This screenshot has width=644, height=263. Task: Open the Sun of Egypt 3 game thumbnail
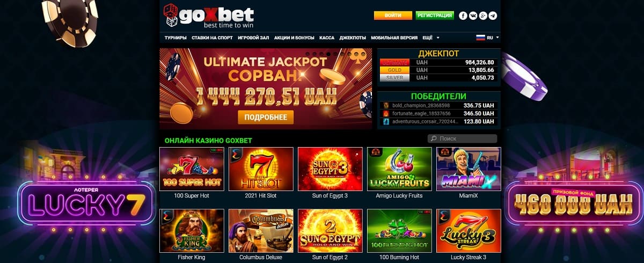(x=331, y=169)
